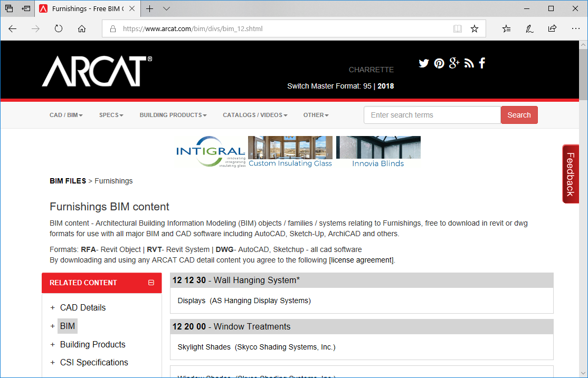This screenshot has height=378, width=588.
Task: Open the SPECS menu
Action: tap(111, 114)
